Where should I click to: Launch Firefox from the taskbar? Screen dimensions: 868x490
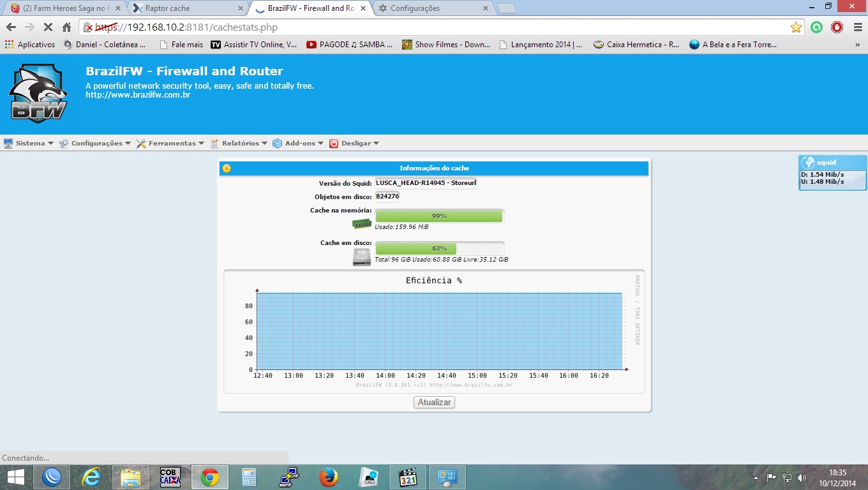329,477
